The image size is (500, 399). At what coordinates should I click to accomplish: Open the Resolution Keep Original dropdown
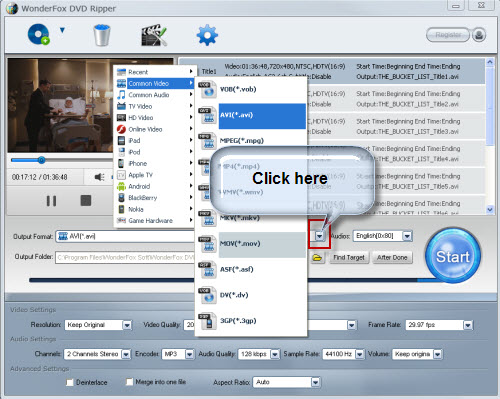coord(127,325)
